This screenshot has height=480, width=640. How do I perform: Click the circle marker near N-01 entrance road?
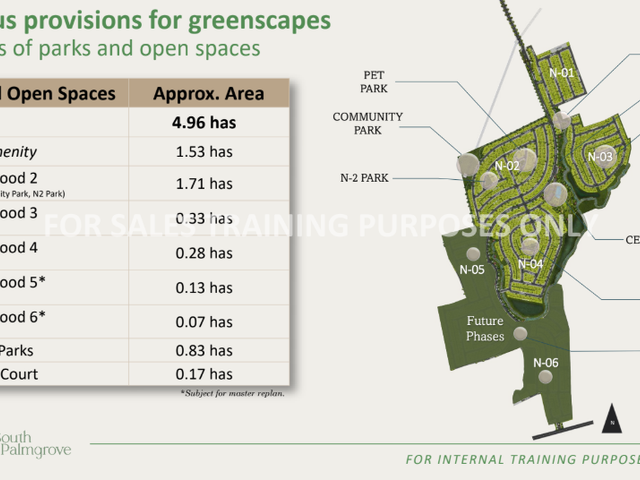[562, 120]
